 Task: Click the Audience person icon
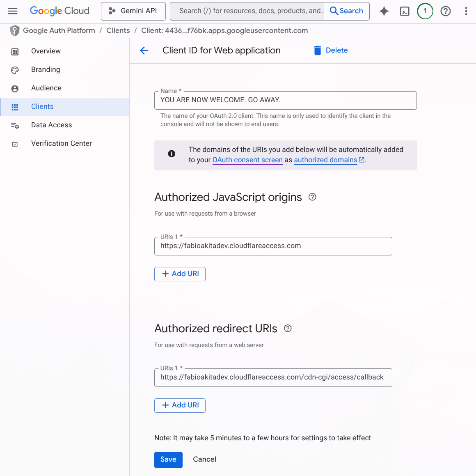pos(15,89)
